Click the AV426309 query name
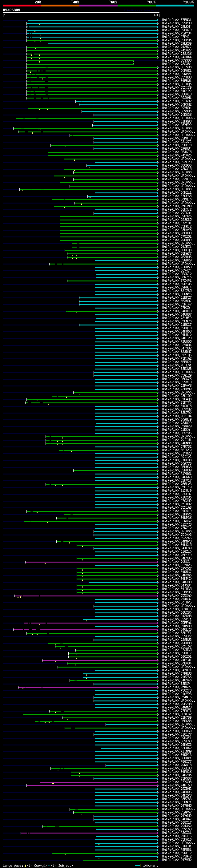The image size is (197, 868). coord(11,10)
